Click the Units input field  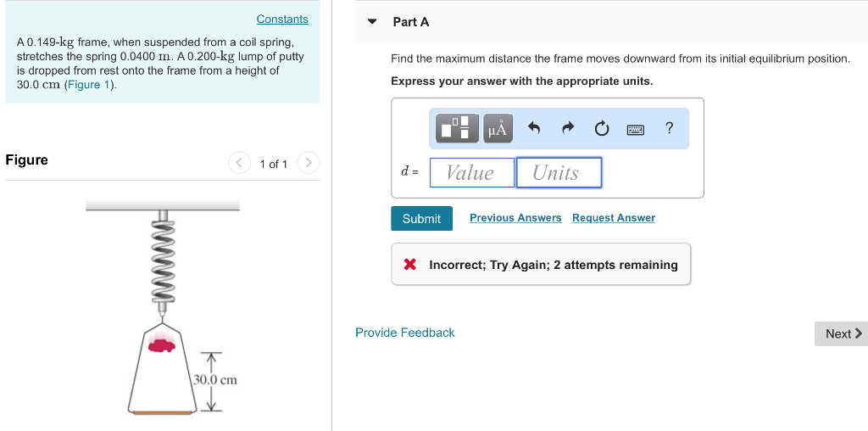click(559, 173)
